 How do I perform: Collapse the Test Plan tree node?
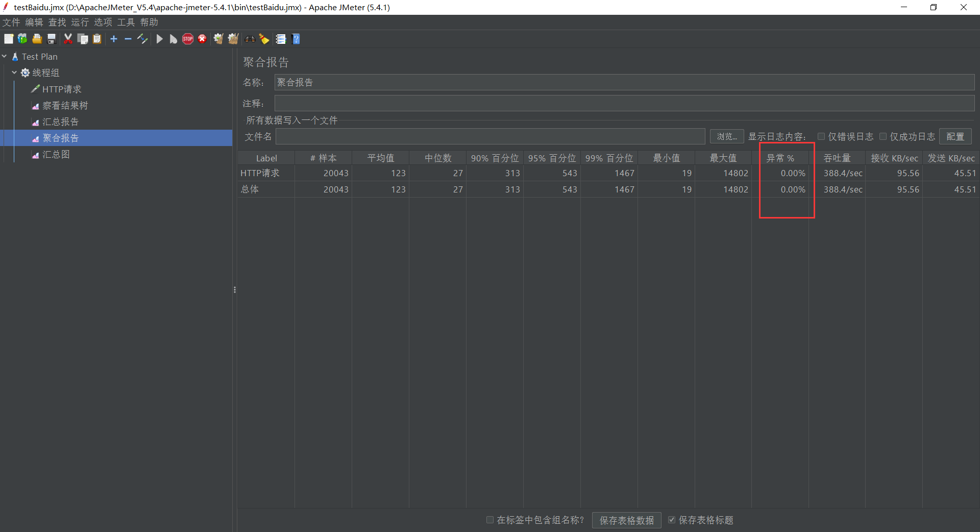(x=5, y=56)
